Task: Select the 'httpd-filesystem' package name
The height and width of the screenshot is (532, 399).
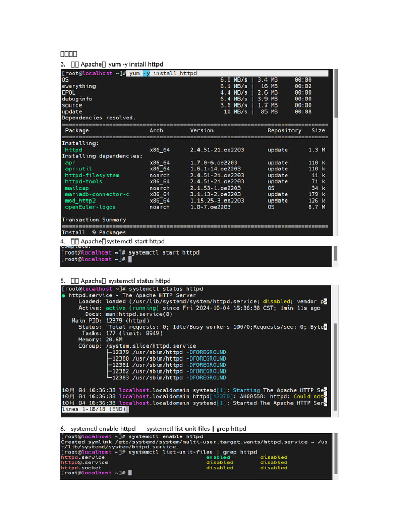Action: pyautogui.click(x=92, y=175)
